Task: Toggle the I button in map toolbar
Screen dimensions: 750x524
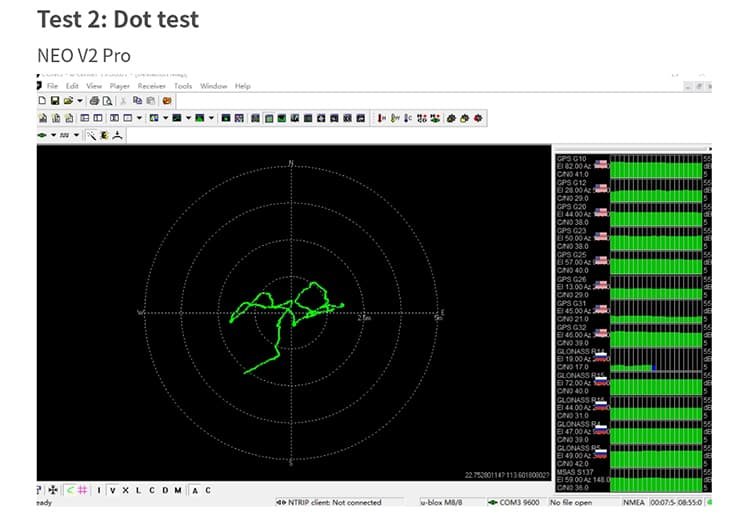Action: [99, 490]
